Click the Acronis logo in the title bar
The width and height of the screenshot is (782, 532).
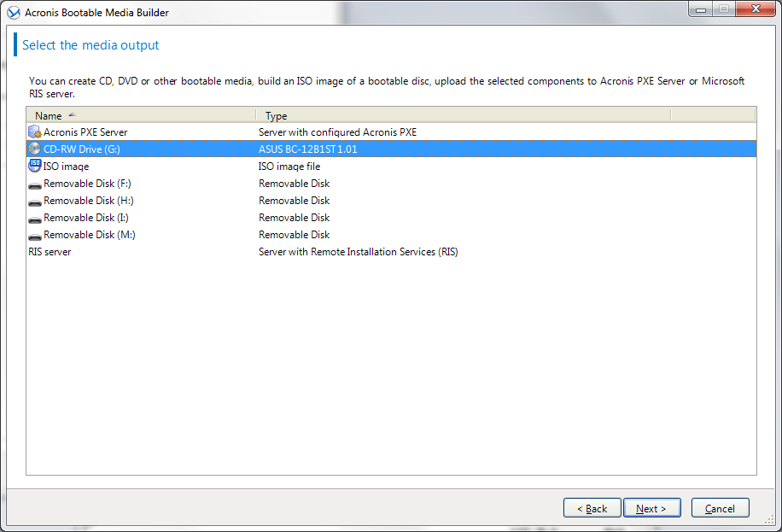[x=14, y=13]
